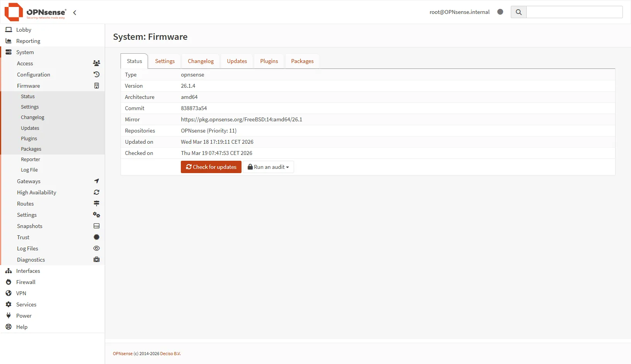The height and width of the screenshot is (364, 631).
Task: Collapse sidebar using the chevron toggle
Action: click(x=75, y=12)
